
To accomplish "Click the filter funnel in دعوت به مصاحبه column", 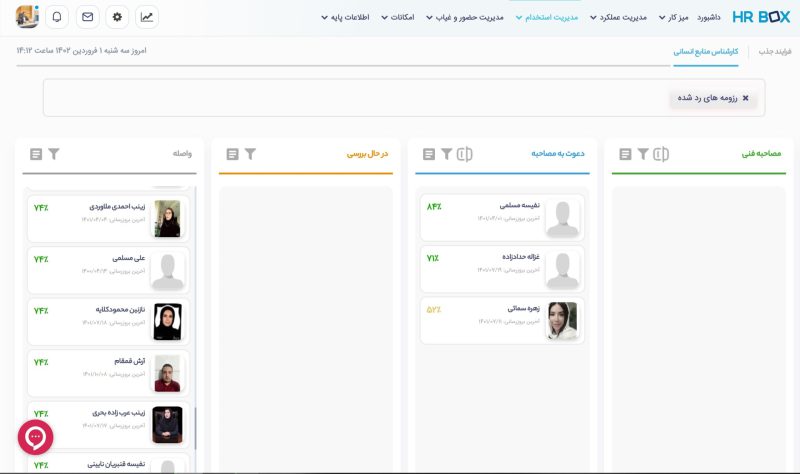I will [x=446, y=154].
